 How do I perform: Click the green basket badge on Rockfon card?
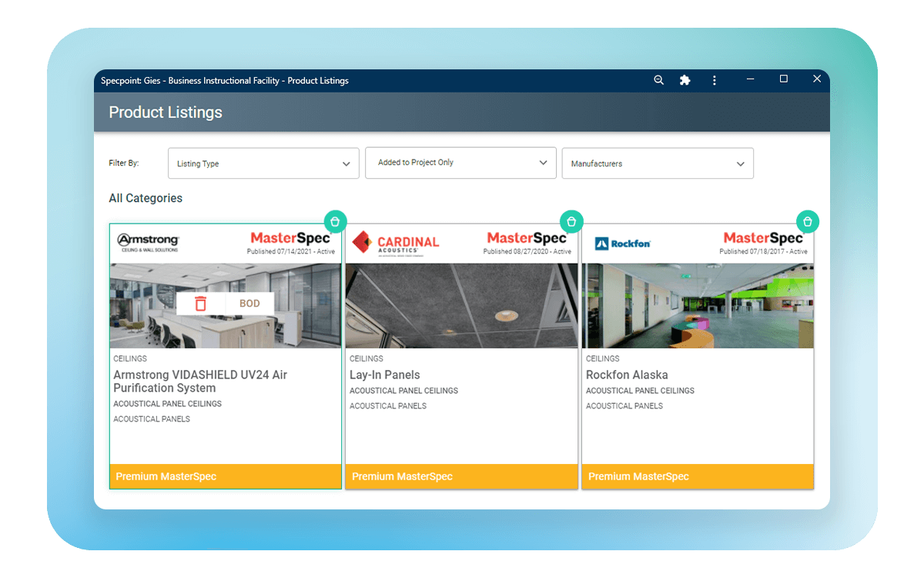808,221
